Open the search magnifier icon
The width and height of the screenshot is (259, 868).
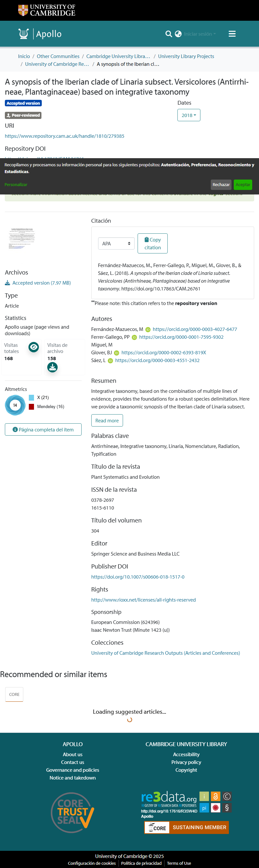(x=169, y=34)
